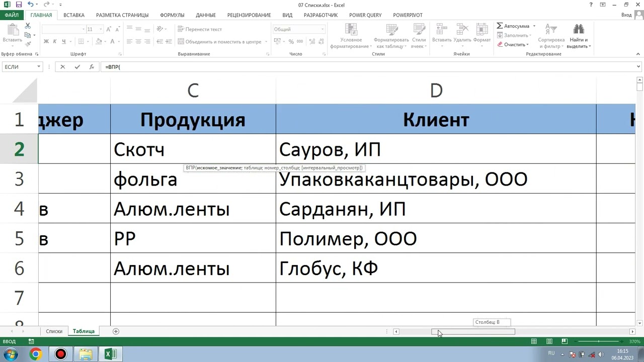Toggle align text right
Viewport: 644px width, 362px height.
147,42
